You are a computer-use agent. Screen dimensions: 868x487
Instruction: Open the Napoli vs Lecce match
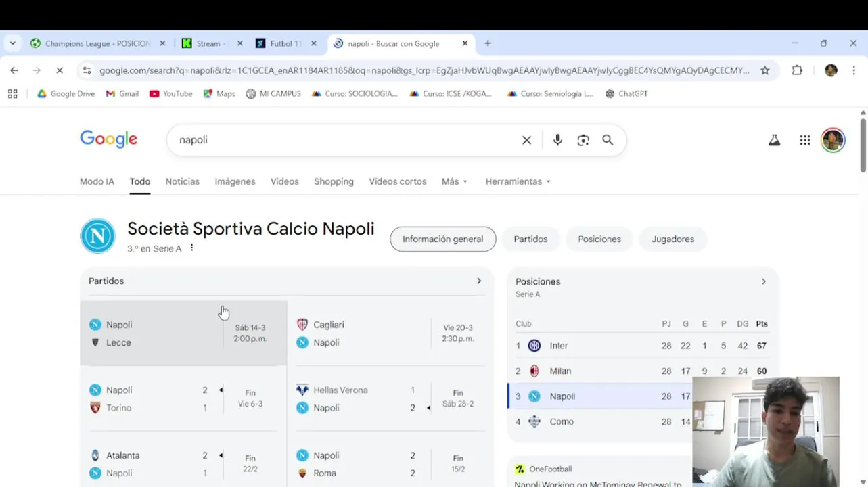tap(183, 333)
